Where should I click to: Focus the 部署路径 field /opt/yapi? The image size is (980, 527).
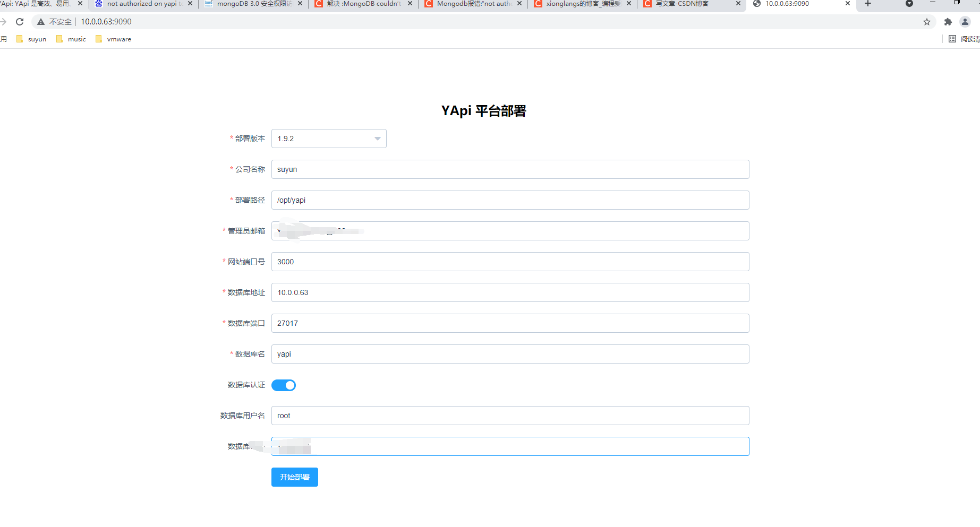(x=510, y=200)
